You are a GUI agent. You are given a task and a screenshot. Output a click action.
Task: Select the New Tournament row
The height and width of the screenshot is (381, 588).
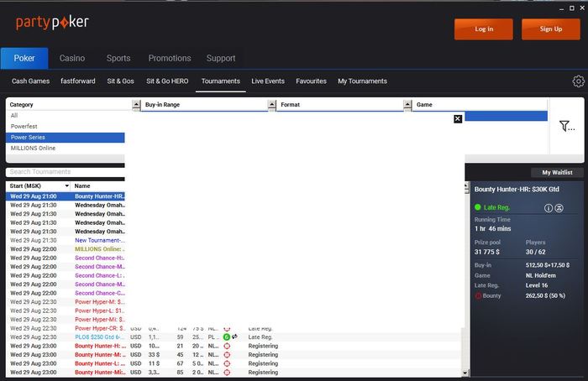pyautogui.click(x=66, y=240)
